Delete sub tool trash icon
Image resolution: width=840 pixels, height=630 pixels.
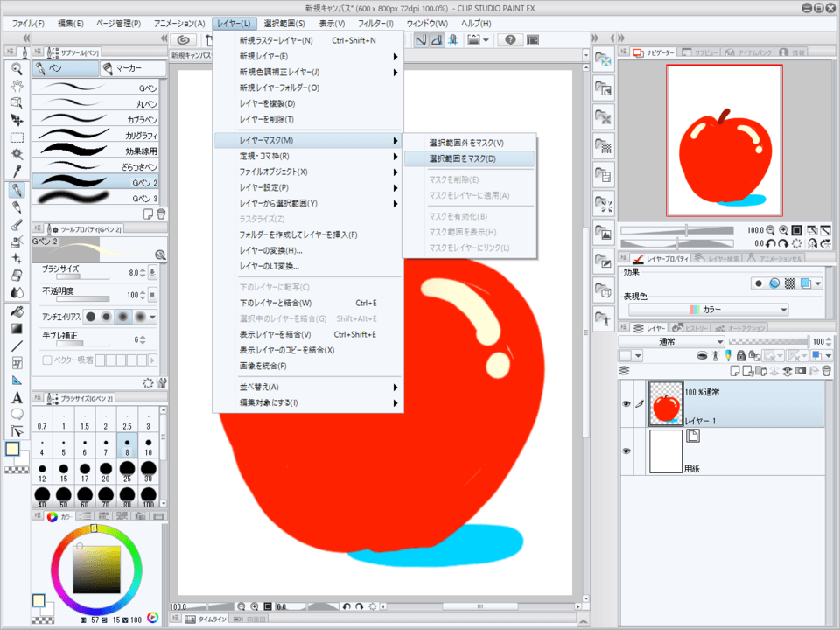[x=161, y=214]
